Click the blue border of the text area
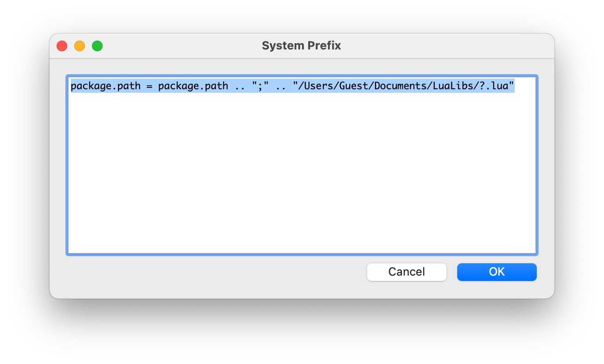This screenshot has width=604, height=364. [67, 163]
